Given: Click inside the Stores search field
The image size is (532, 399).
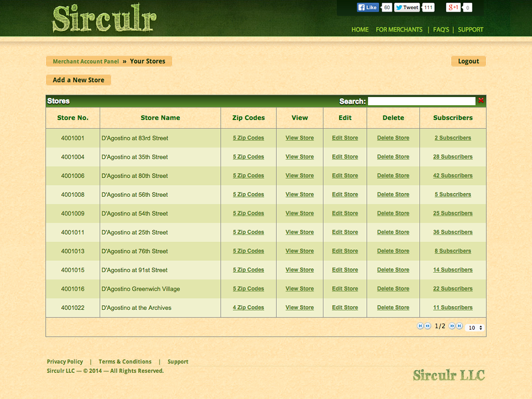Looking at the screenshot, I should click(421, 101).
